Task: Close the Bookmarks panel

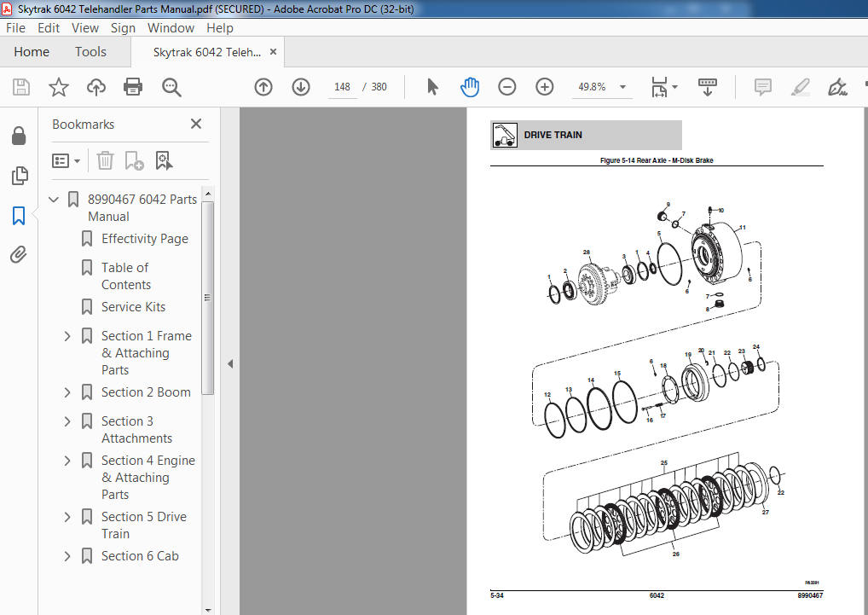Action: 196,124
